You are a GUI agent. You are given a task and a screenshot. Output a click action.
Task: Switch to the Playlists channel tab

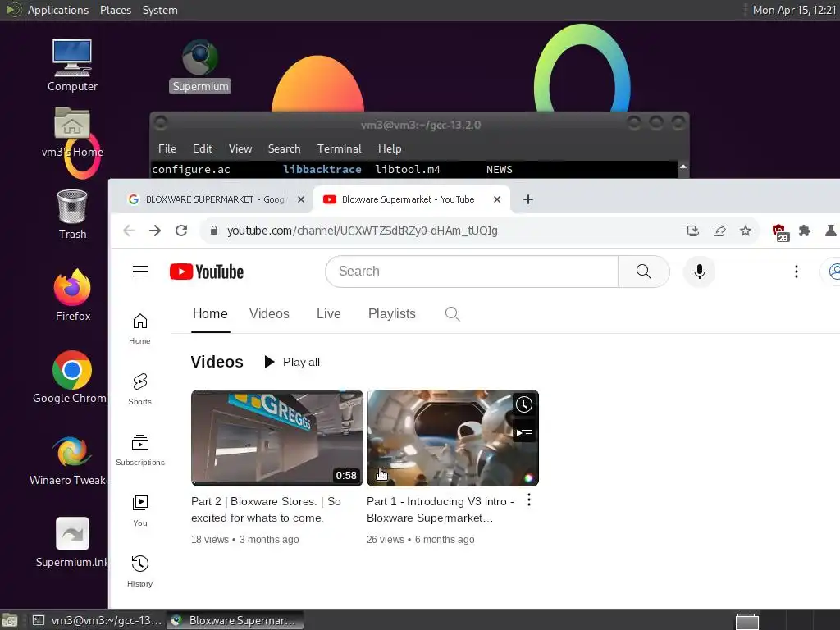coord(391,314)
